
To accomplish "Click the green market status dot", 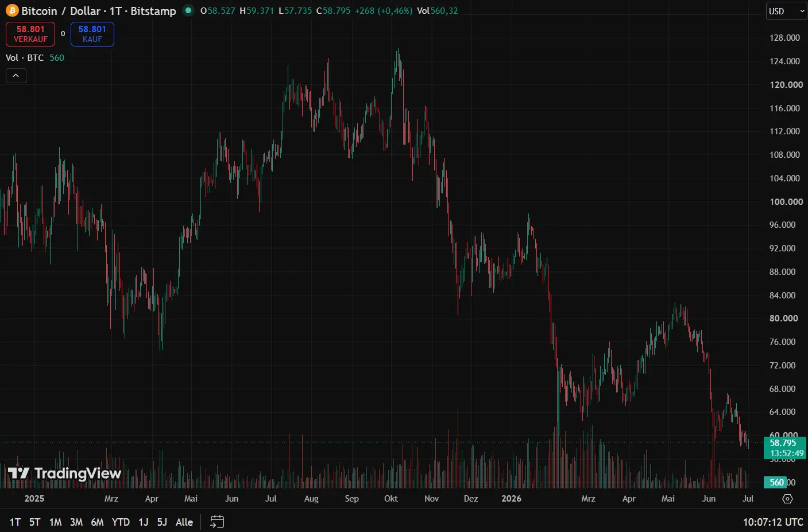I will (x=188, y=10).
